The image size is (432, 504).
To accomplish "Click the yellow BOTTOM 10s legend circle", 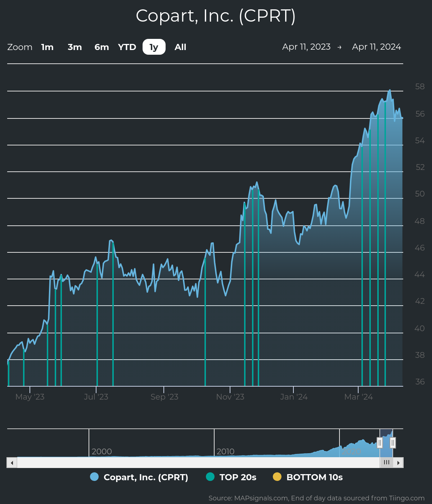I will tap(277, 477).
